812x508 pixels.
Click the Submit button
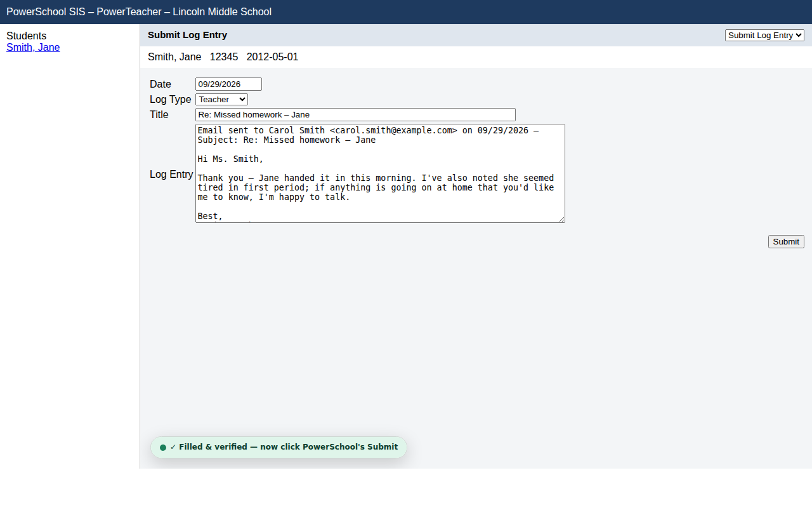[786, 242]
